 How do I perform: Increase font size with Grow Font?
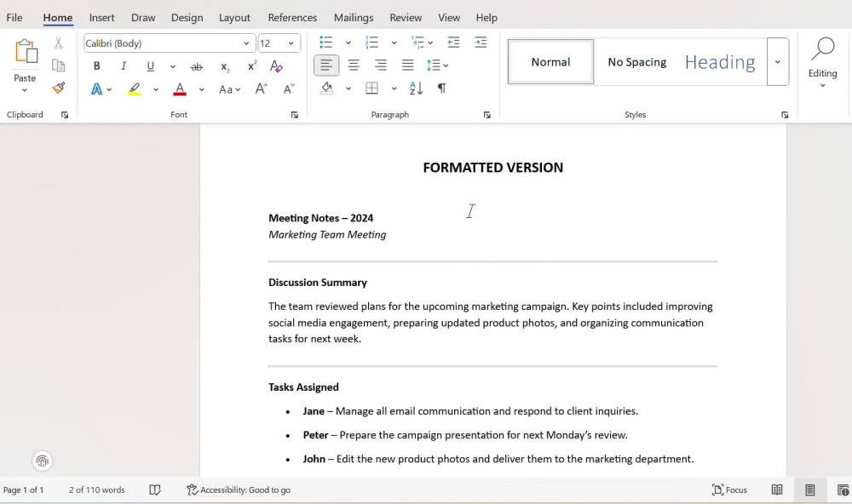(261, 89)
